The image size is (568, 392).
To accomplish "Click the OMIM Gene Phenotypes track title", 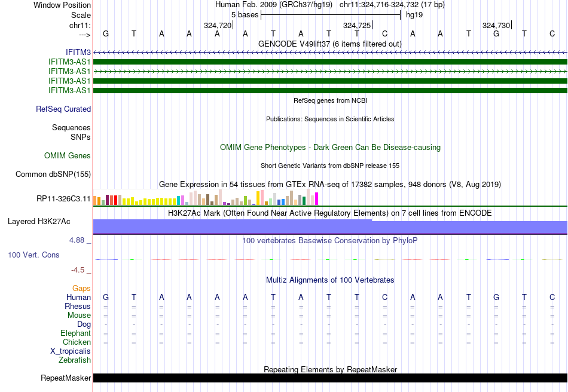I will (x=330, y=148).
